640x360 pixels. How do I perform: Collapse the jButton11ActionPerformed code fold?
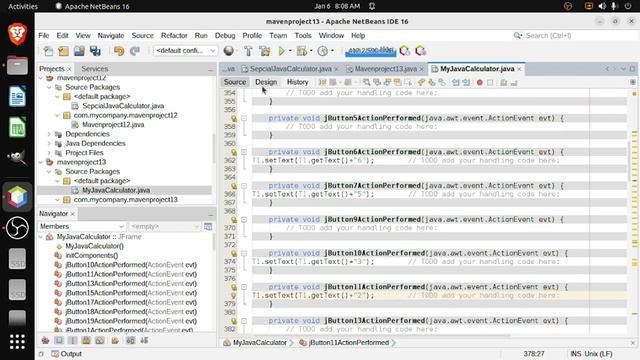(x=244, y=287)
